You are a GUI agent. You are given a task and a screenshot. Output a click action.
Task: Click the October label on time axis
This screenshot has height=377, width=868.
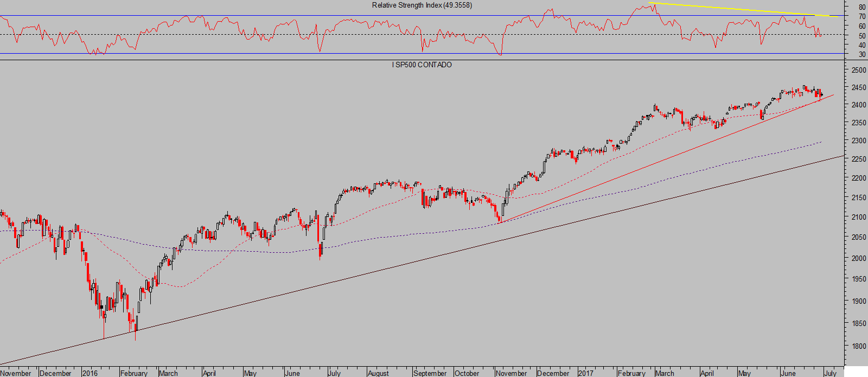click(x=467, y=373)
